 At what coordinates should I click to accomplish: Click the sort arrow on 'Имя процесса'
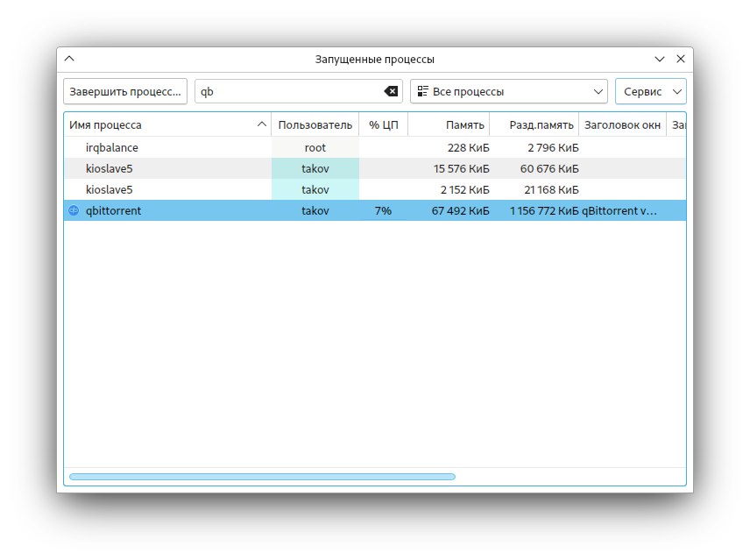262,124
